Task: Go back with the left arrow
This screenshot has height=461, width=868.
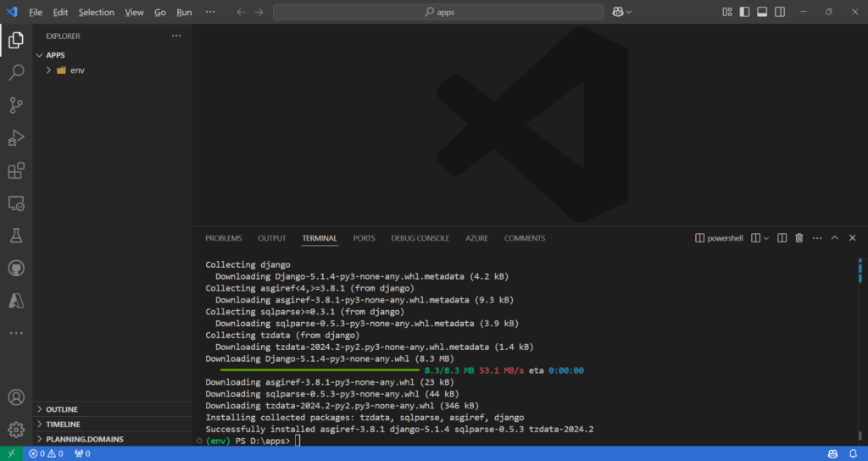Action: coord(241,12)
